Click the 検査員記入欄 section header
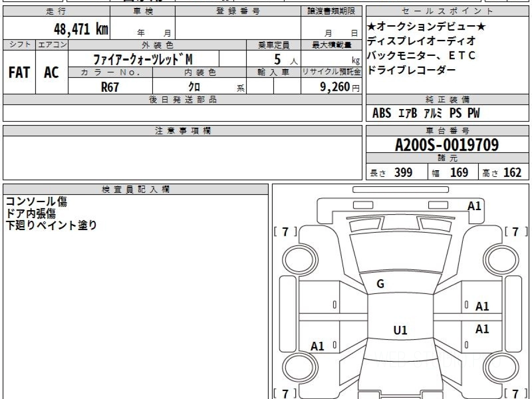Viewport: 532px width, 399px height. pos(136,189)
